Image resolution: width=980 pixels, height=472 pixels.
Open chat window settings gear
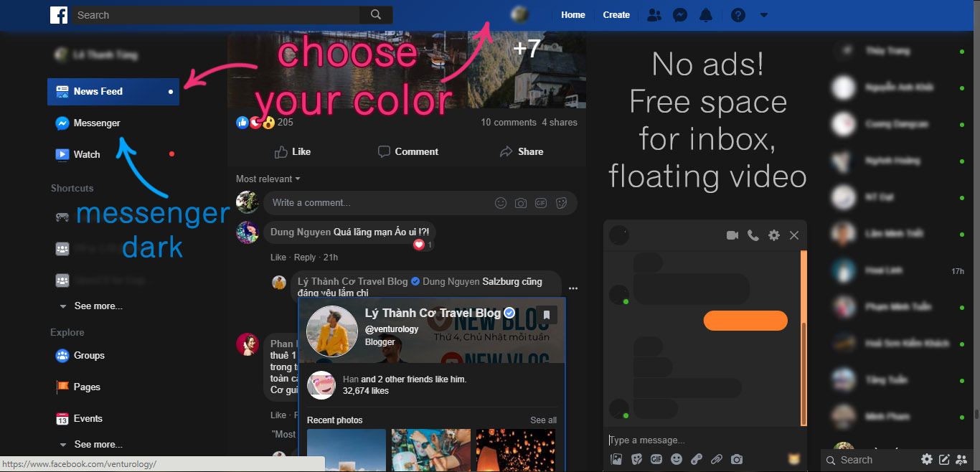773,235
